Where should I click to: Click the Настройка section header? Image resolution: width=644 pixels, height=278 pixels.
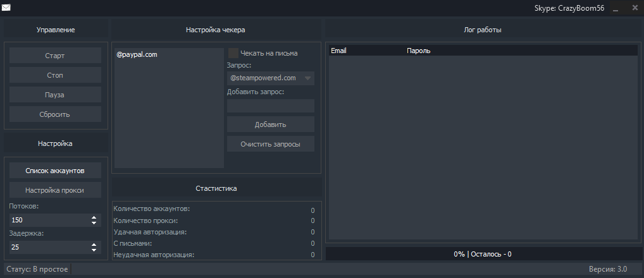[56, 143]
